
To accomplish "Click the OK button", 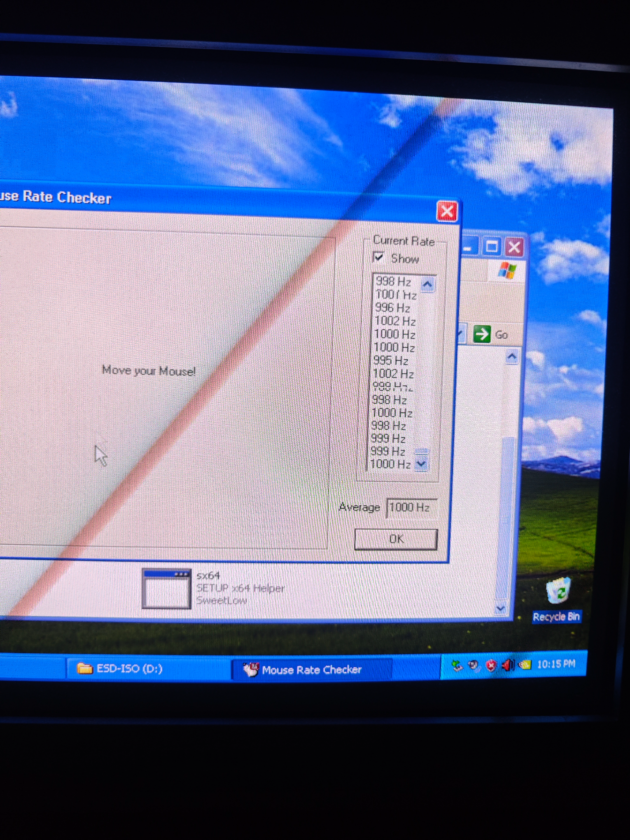I will point(396,539).
